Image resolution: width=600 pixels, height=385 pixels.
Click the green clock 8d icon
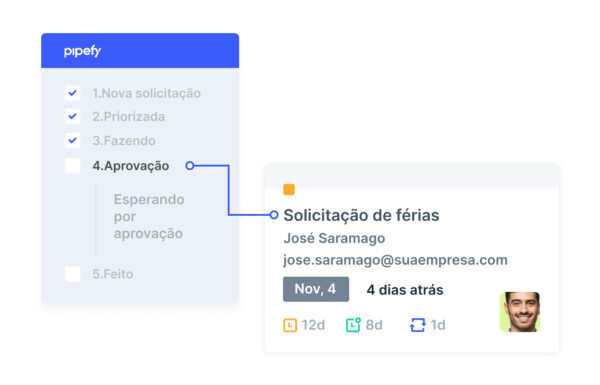353,325
